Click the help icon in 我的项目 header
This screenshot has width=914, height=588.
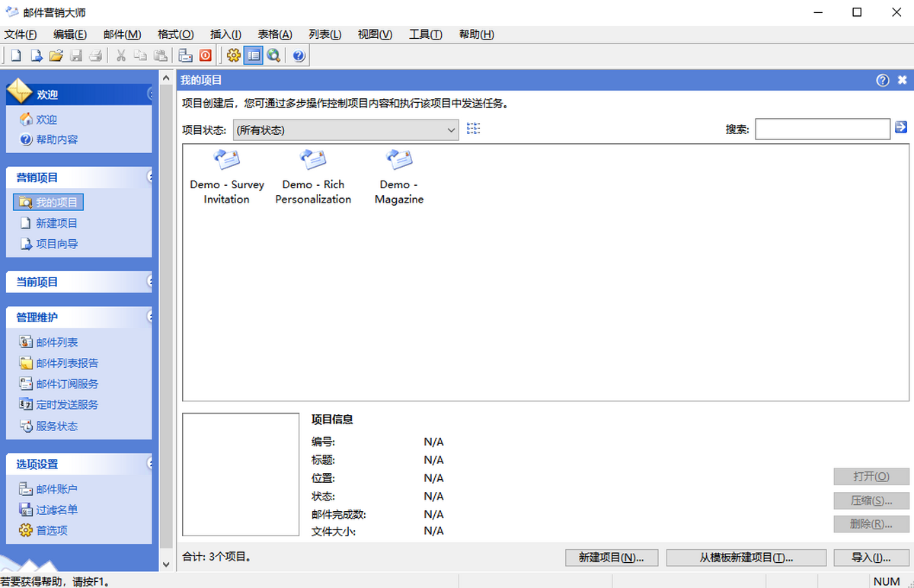[883, 80]
